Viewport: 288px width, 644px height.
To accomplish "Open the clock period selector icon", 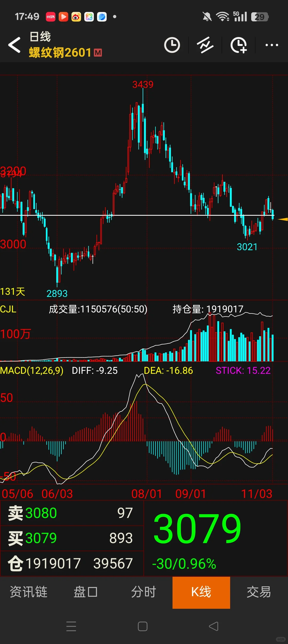I will 172,45.
